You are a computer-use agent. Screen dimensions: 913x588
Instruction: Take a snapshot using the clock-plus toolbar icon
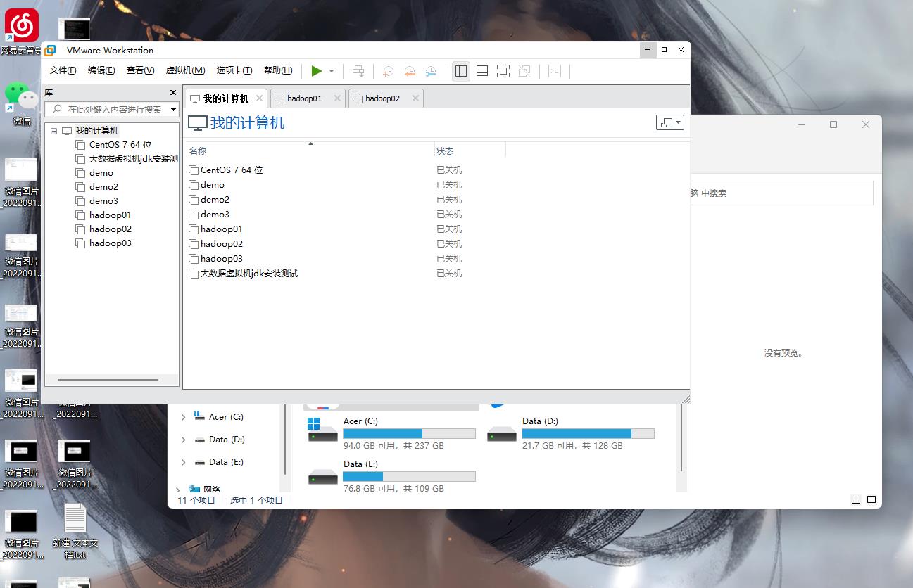(388, 70)
